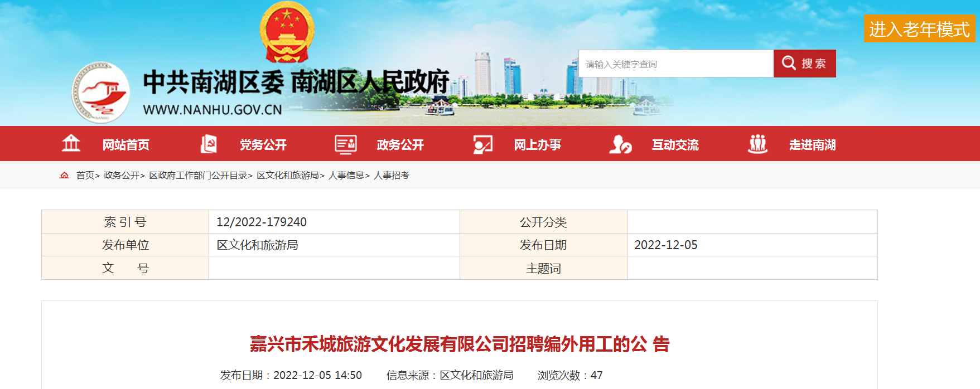Screen dimensions: 980x389
Task: Click the index number 12/2022-179240
Action: [262, 222]
